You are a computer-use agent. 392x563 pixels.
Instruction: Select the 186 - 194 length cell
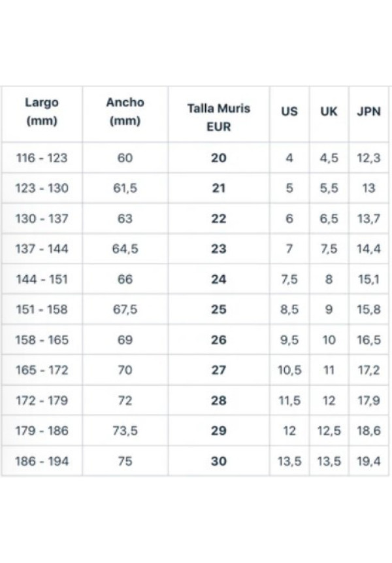coord(42,461)
